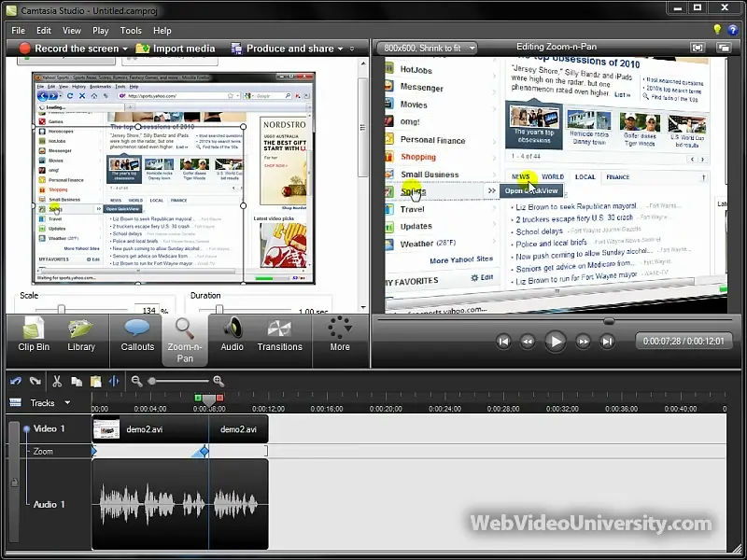747x560 pixels.
Task: Open the Tools menu
Action: (x=131, y=31)
